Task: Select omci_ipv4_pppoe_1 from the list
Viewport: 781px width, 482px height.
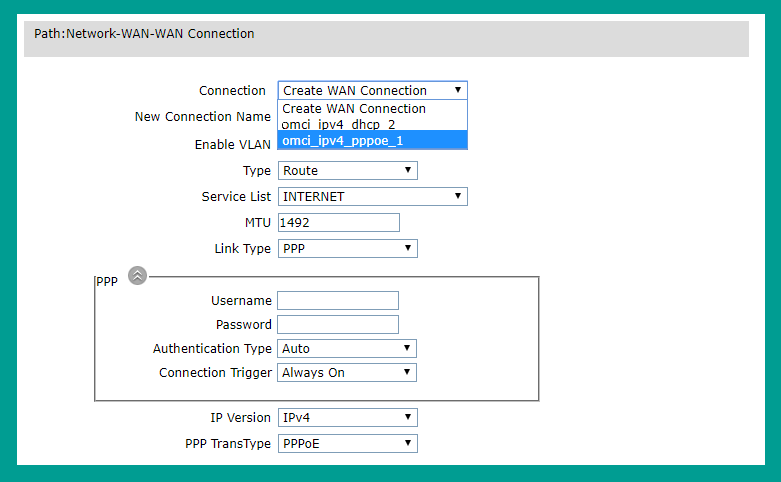Action: 373,140
